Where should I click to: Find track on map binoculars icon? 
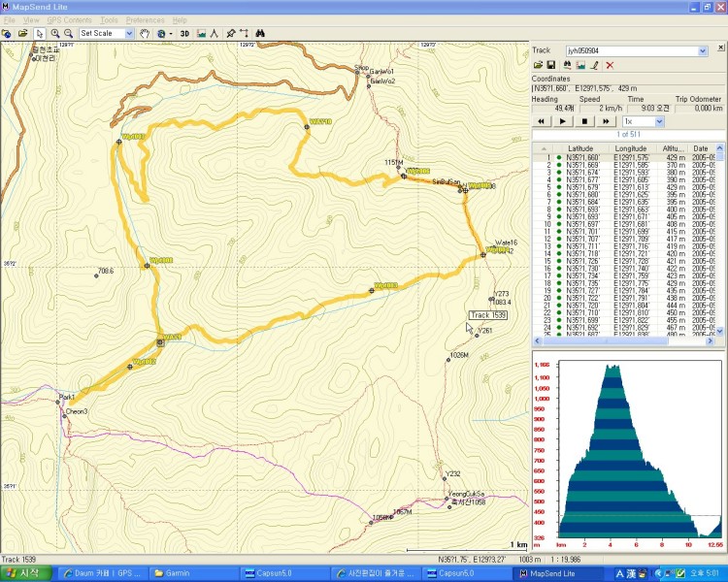[567, 65]
